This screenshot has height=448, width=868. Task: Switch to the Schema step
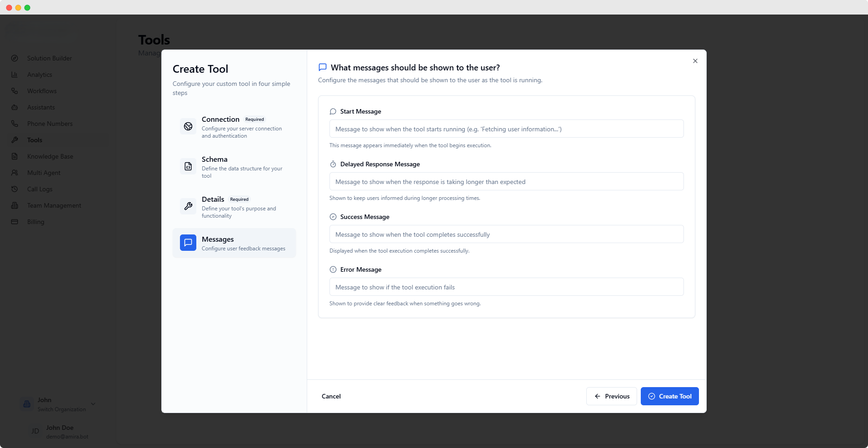(234, 167)
